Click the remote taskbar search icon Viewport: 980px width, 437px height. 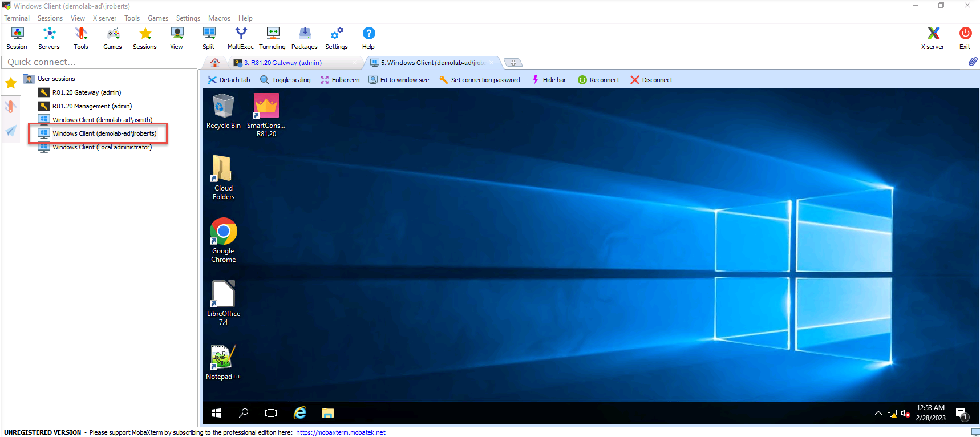coord(244,413)
